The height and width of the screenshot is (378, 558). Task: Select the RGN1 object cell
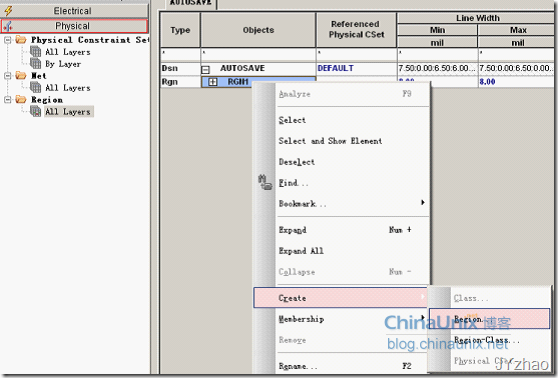(x=258, y=82)
